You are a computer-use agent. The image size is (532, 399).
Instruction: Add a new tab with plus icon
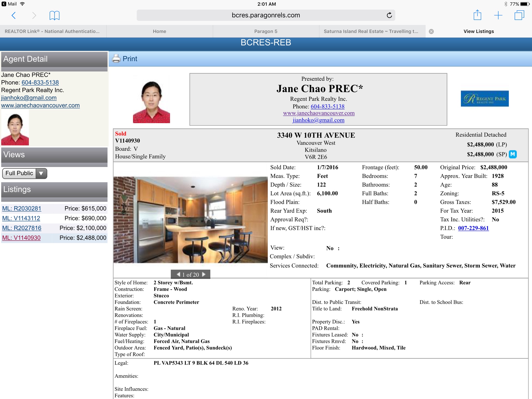point(498,15)
